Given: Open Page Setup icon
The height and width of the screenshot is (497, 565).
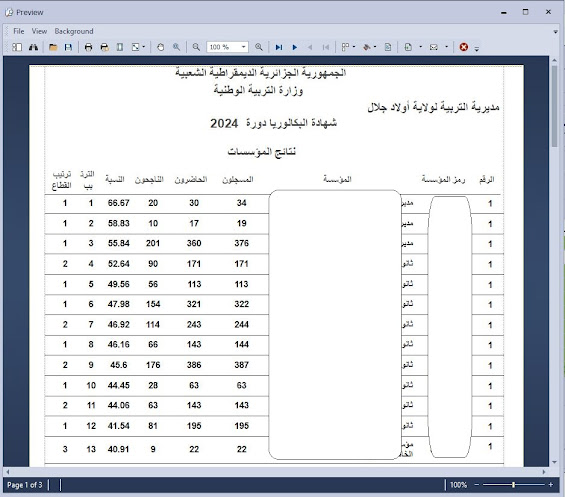Looking at the screenshot, I should click(x=120, y=47).
